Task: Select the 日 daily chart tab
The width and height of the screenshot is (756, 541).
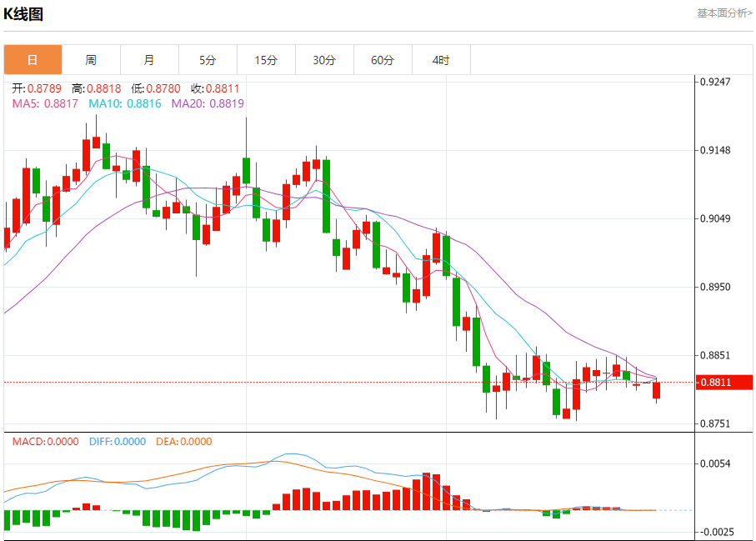Action: point(33,60)
